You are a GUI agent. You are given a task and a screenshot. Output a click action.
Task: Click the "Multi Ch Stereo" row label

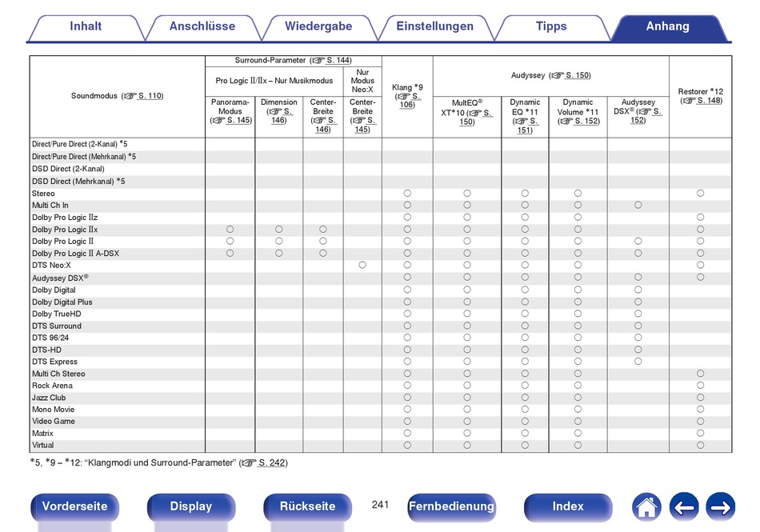[58, 374]
